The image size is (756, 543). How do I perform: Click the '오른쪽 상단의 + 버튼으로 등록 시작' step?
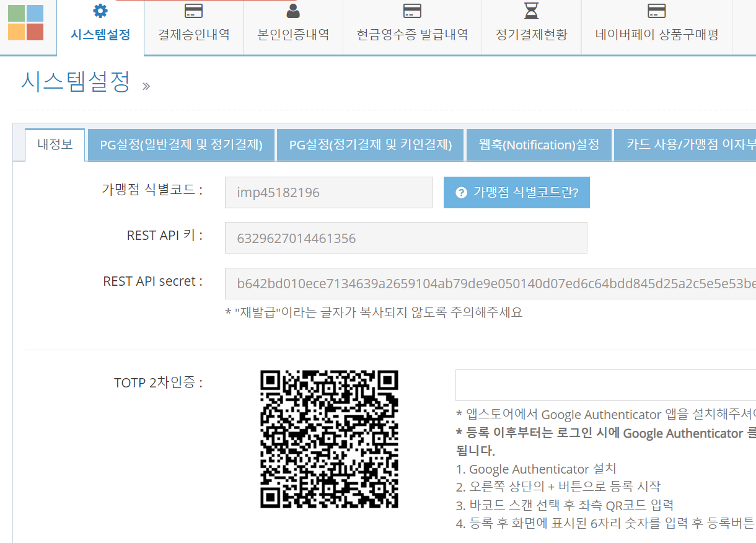pyautogui.click(x=558, y=487)
